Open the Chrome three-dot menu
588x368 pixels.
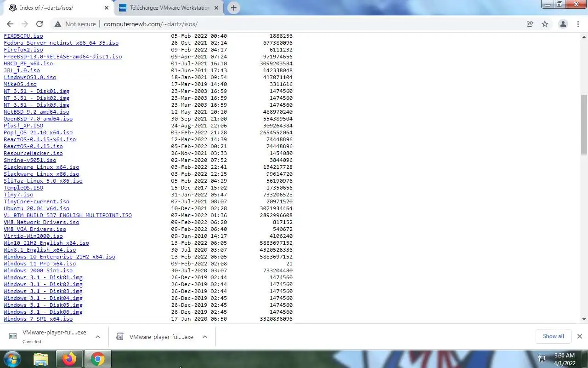tap(577, 24)
